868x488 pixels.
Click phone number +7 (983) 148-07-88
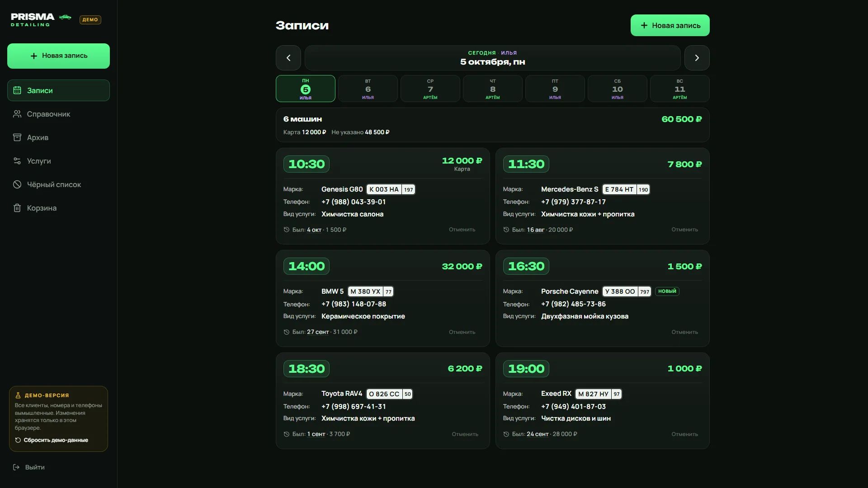(354, 304)
